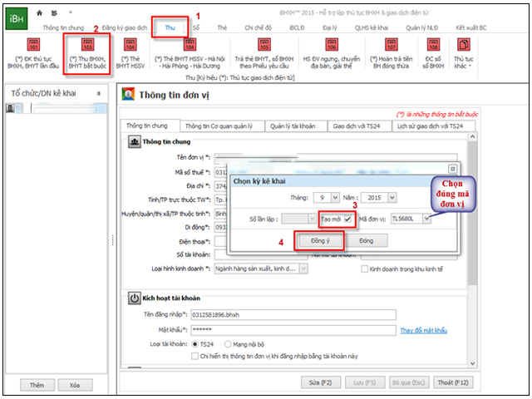Open 106 HS ĐV ngưng, chuyển địa bàn
This screenshot has width=532, height=399.
click(331, 47)
